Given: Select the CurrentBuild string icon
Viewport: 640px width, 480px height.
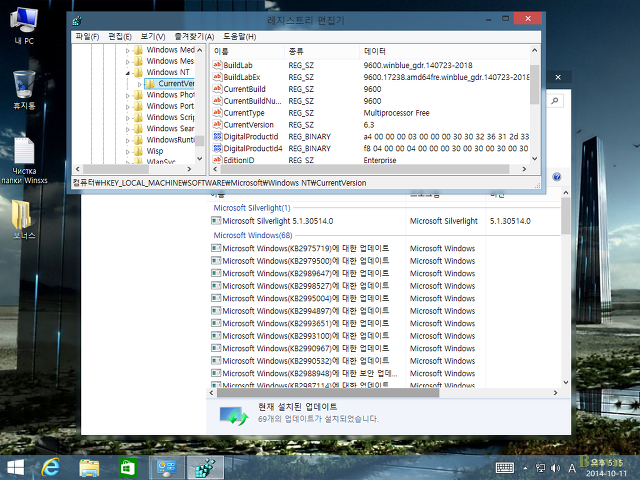Looking at the screenshot, I should click(217, 89).
